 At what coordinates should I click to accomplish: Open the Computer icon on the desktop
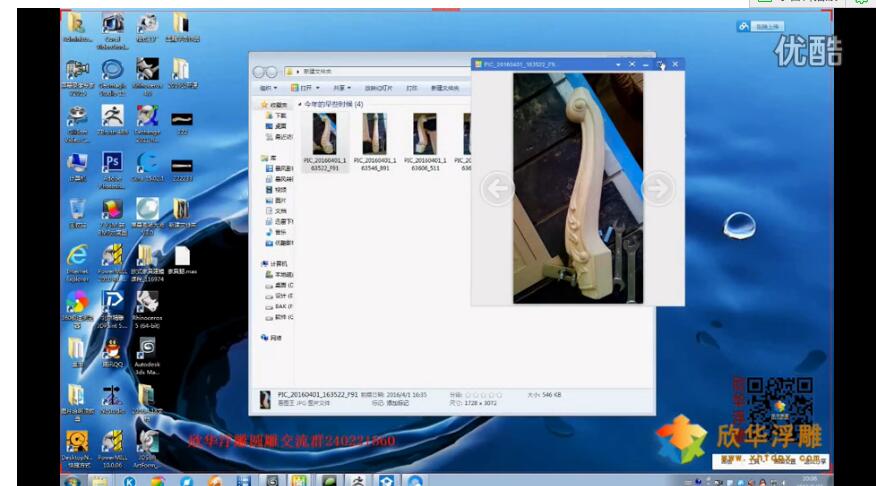pyautogui.click(x=78, y=167)
